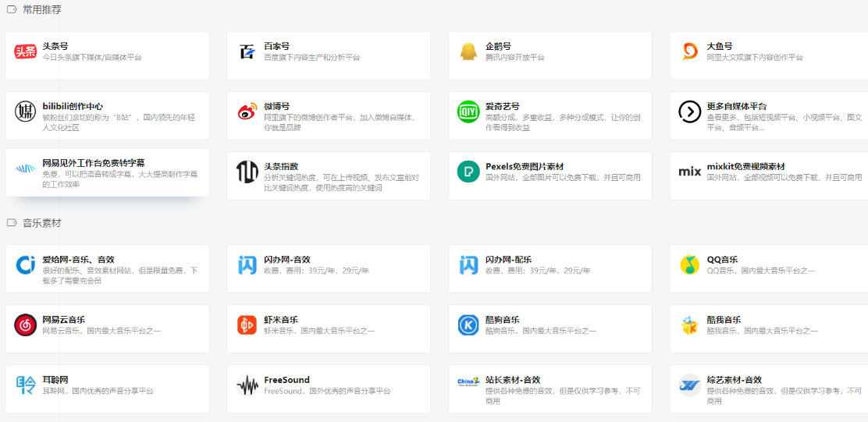The height and width of the screenshot is (422, 868).
Task: Click the 酷狗音乐 blue K icon
Action: point(468,325)
